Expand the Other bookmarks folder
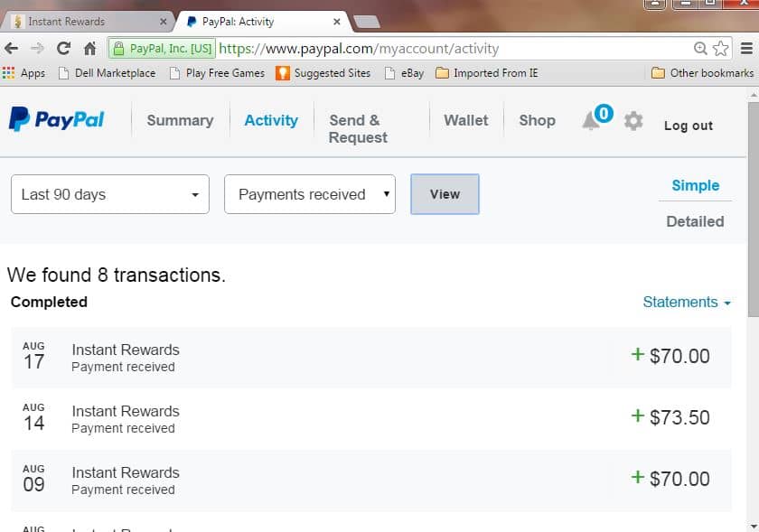 702,73
